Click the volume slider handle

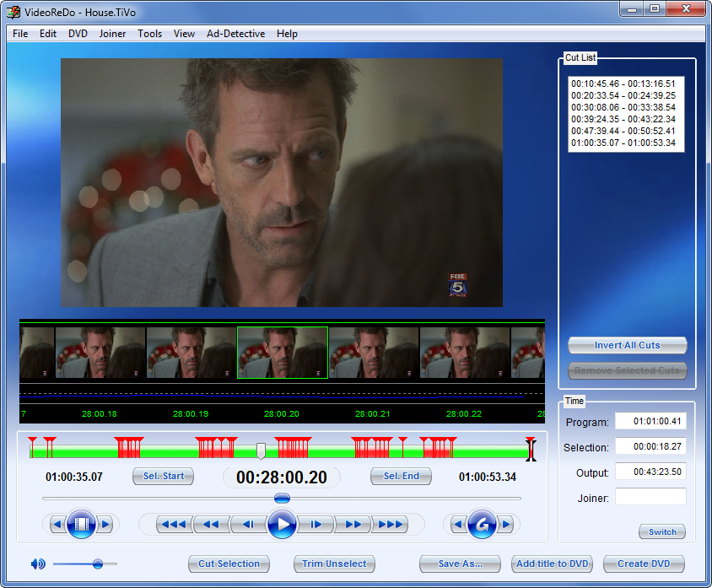click(98, 564)
